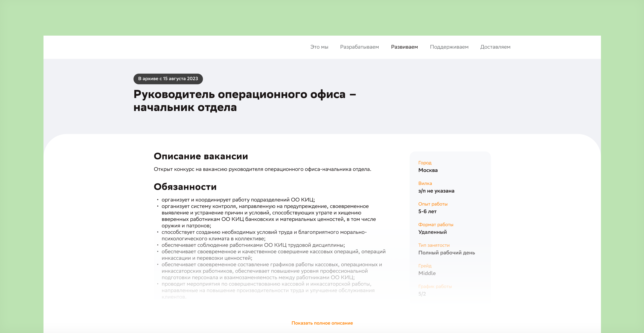The image size is (644, 333).
Task: Select the "Развиваем" nav item
Action: 404,47
